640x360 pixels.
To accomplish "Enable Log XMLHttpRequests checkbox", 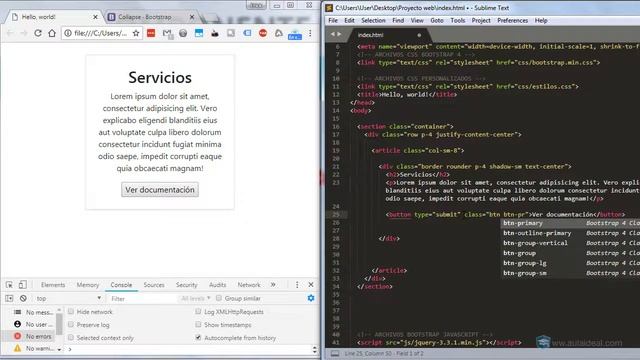I will click(198, 311).
